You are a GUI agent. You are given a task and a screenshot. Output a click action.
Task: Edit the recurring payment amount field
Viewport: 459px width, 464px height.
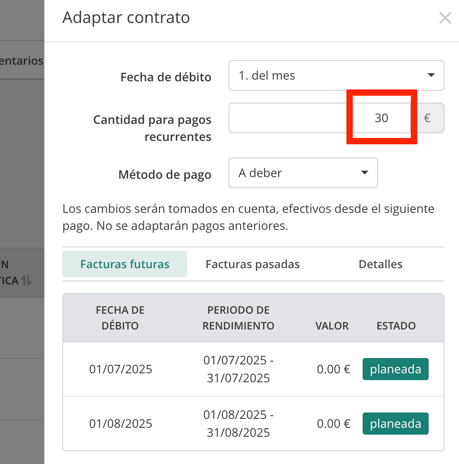(323, 118)
